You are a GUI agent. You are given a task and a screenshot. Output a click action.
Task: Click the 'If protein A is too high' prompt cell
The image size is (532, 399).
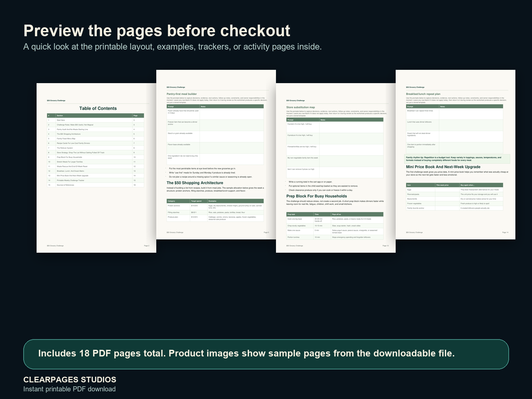point(303,127)
